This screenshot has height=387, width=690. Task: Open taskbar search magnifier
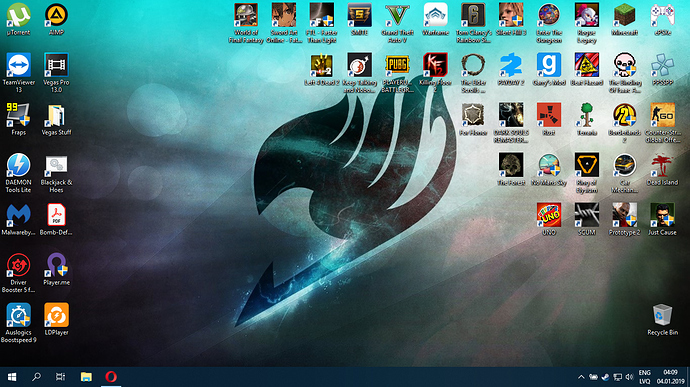[x=36, y=377]
